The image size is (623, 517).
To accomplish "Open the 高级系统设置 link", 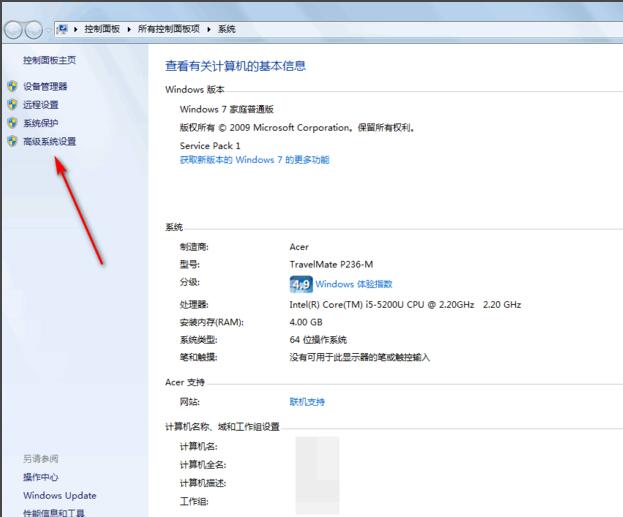I will point(49,141).
